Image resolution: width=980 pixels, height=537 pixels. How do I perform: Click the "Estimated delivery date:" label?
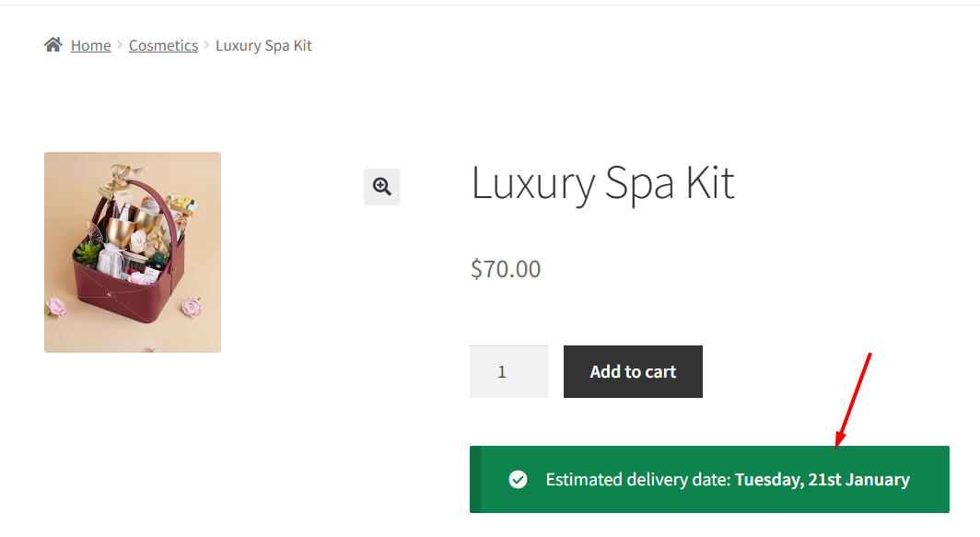[638, 480]
